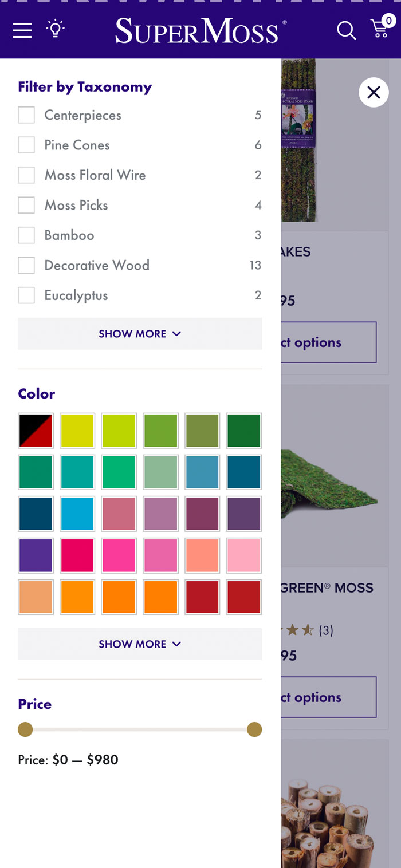401x868 pixels.
Task: Enable the Centerpieces filter checkbox
Action: 26,115
